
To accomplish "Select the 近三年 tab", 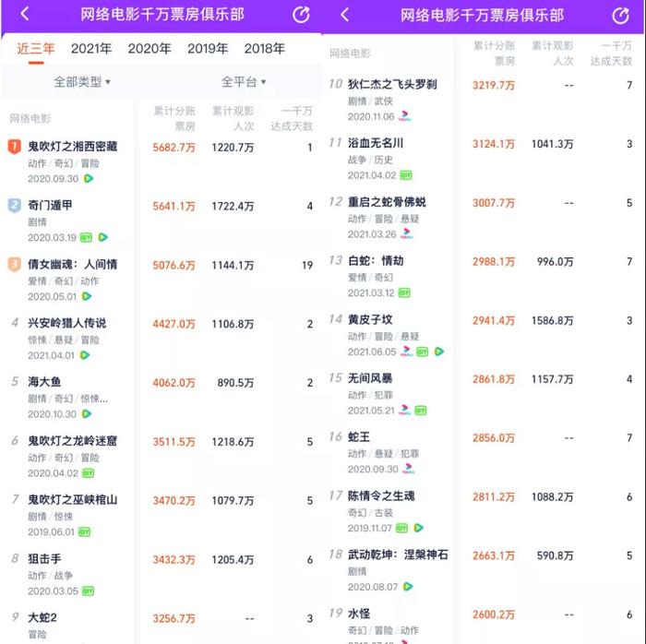I will pos(36,49).
